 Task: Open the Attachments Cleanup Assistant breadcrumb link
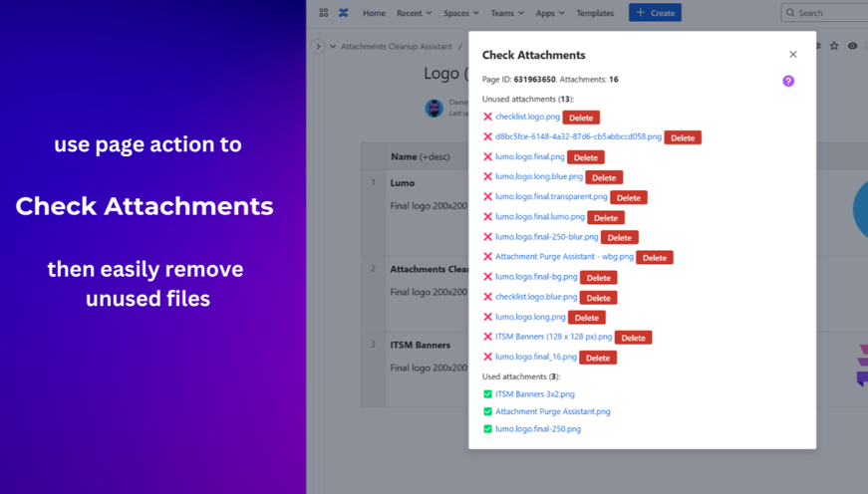click(397, 47)
